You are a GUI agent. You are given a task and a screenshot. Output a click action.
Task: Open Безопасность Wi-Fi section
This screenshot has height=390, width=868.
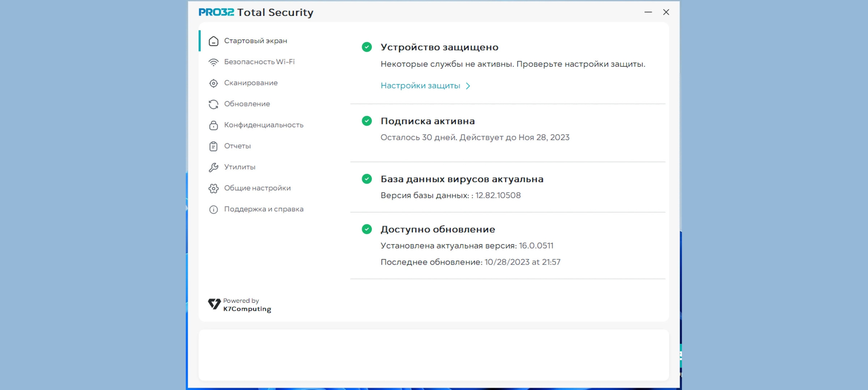coord(259,62)
